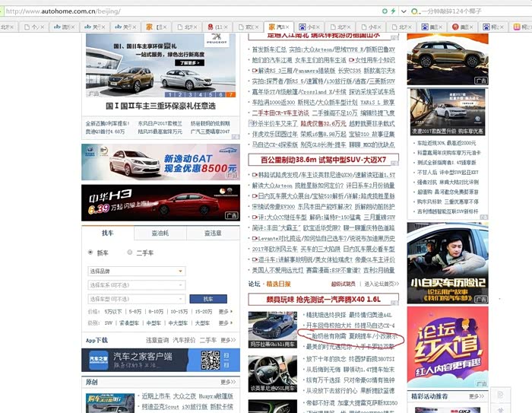The height and width of the screenshot is (413, 532).
Task: Switch to the 查违章 tab
Action: [213, 234]
